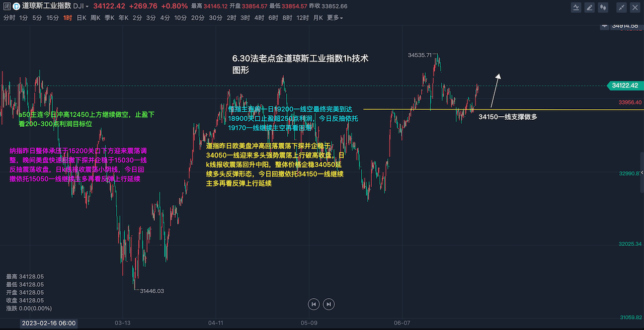Select the 月K monthly timeframe
This screenshot has height=330, width=644.
coord(317,18)
